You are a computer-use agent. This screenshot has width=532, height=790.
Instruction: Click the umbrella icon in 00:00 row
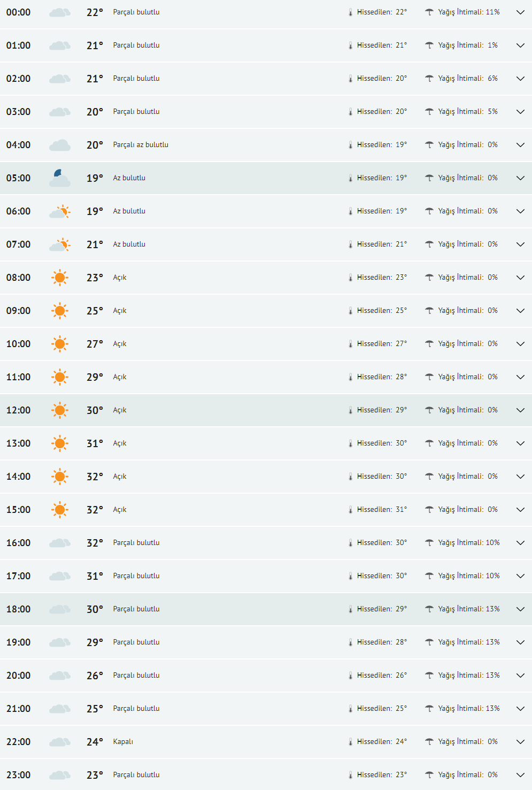[429, 12]
